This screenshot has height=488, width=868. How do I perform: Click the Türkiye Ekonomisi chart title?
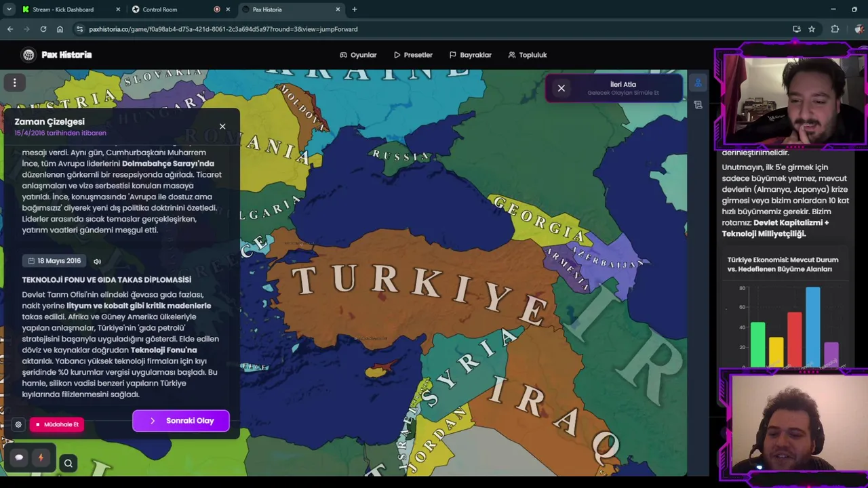tap(783, 264)
